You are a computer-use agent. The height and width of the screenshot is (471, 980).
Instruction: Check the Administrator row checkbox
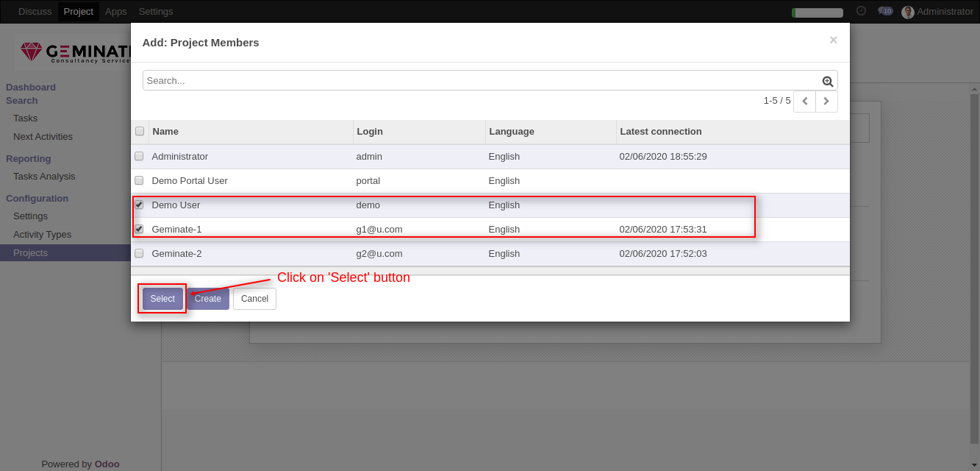(139, 156)
